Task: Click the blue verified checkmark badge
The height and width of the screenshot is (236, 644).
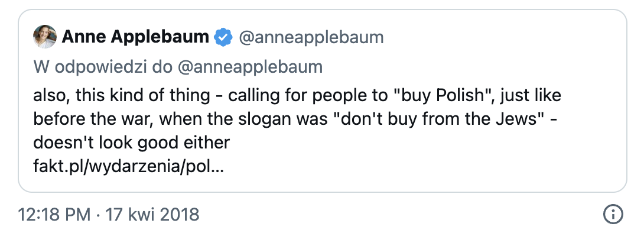Action: point(223,37)
